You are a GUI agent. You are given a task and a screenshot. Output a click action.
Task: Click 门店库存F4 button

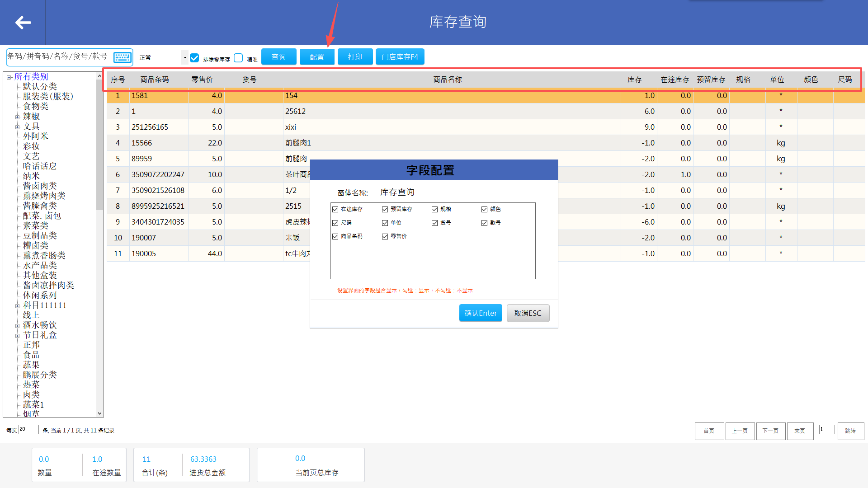[x=400, y=57]
